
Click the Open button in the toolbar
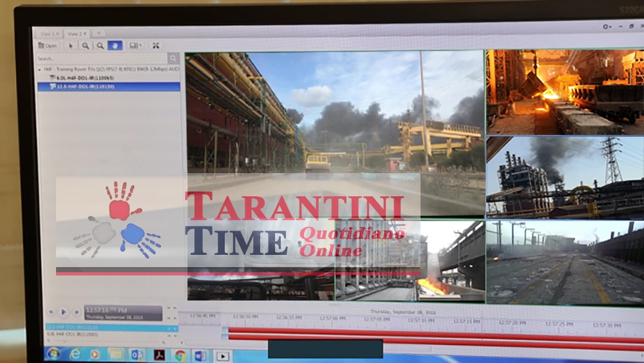[x=48, y=46]
